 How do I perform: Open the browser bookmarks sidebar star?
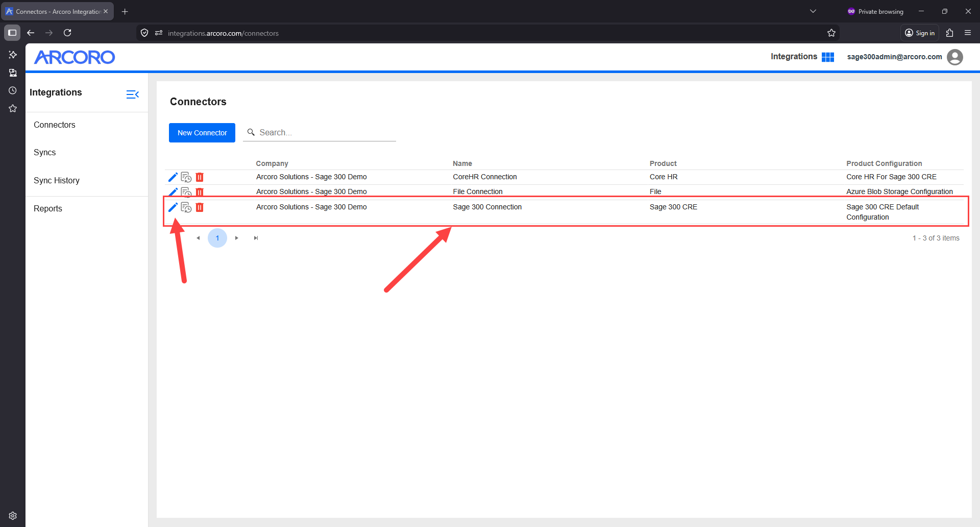tap(13, 108)
